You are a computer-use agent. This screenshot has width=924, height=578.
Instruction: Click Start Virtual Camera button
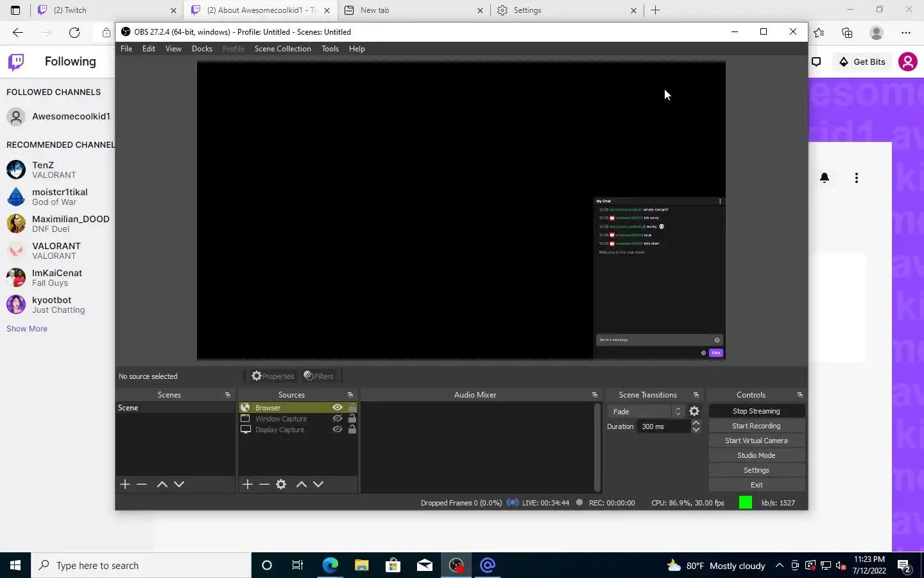[x=757, y=441]
